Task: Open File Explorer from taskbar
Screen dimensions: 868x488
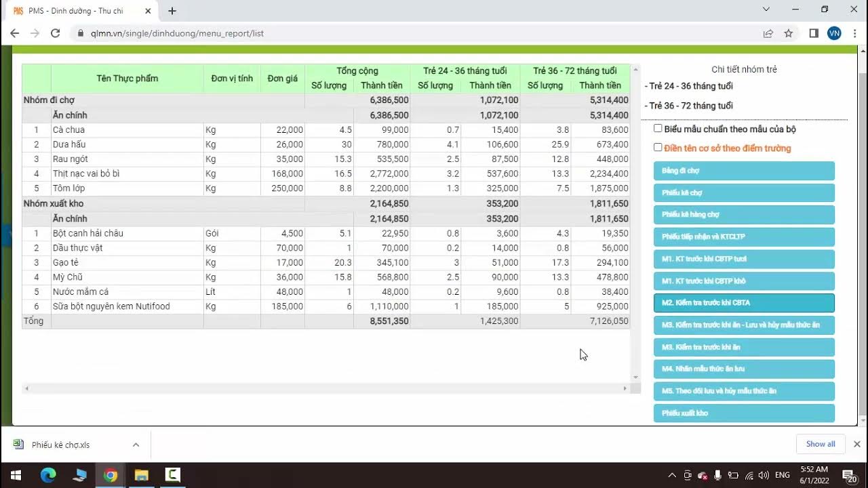Action: [141, 475]
